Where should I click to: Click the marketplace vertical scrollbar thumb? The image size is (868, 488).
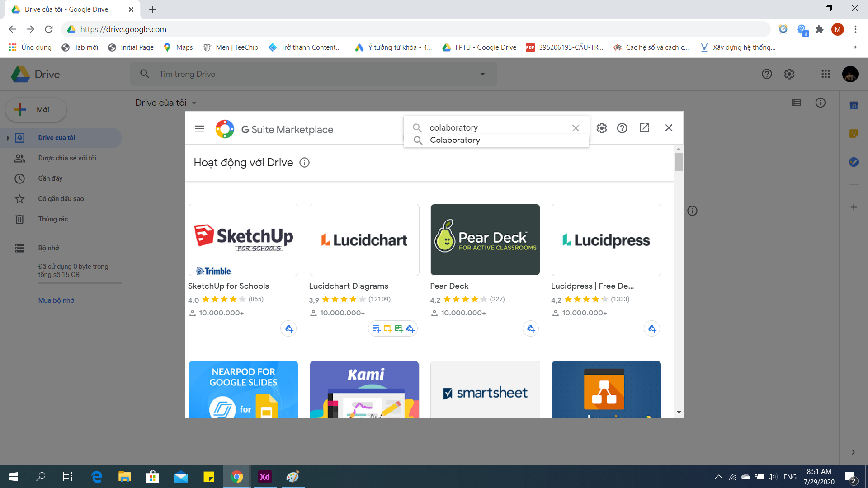coord(679,162)
